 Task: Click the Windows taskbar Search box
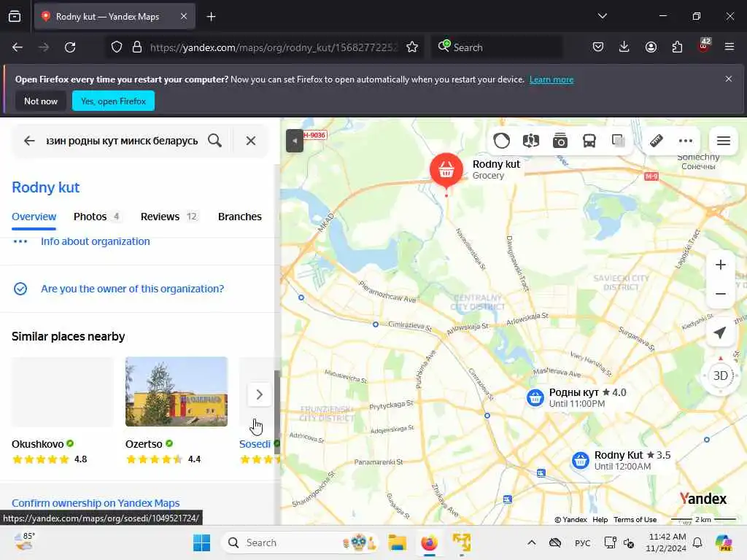coord(299,542)
